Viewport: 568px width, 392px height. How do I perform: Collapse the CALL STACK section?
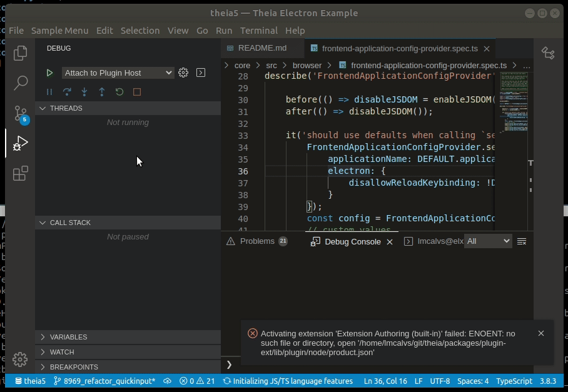click(128, 223)
